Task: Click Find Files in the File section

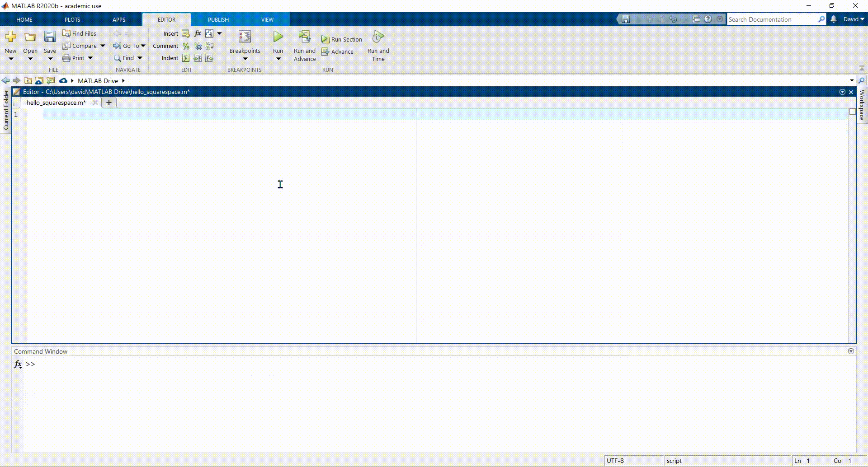Action: 79,33
